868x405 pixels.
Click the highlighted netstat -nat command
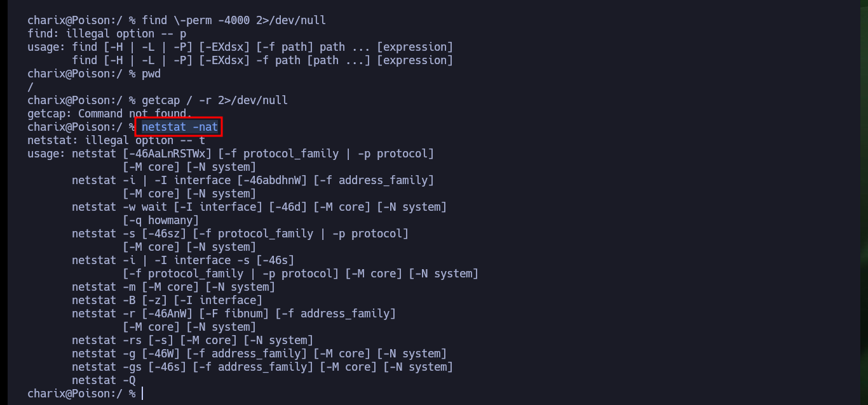coord(180,127)
